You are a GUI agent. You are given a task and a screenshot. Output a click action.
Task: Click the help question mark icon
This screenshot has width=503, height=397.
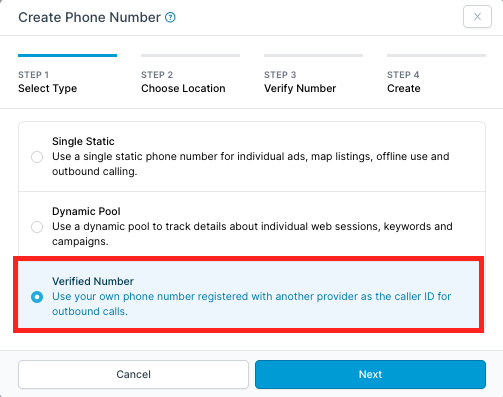click(x=170, y=17)
